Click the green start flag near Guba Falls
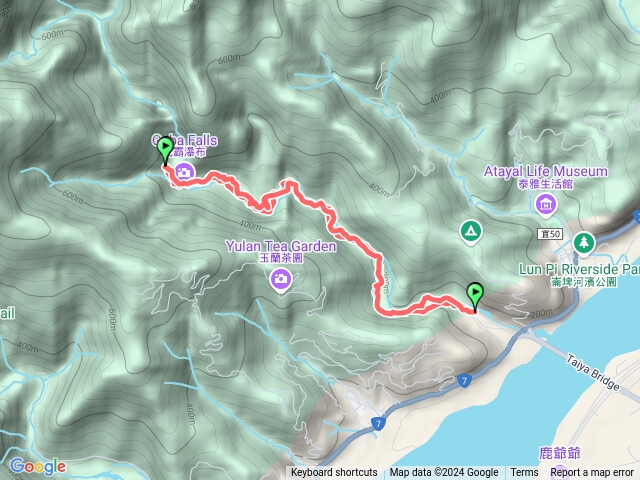Screen dimensions: 640x480 [165, 151]
